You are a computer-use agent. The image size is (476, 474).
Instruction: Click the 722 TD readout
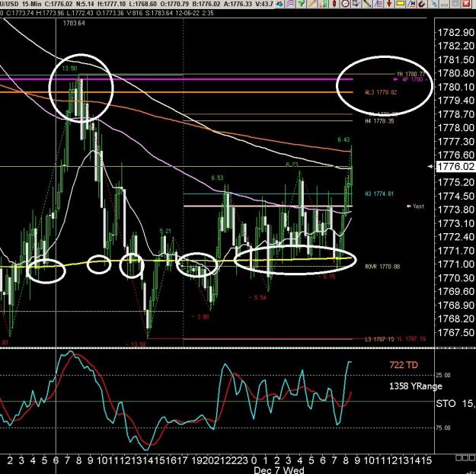(x=404, y=364)
